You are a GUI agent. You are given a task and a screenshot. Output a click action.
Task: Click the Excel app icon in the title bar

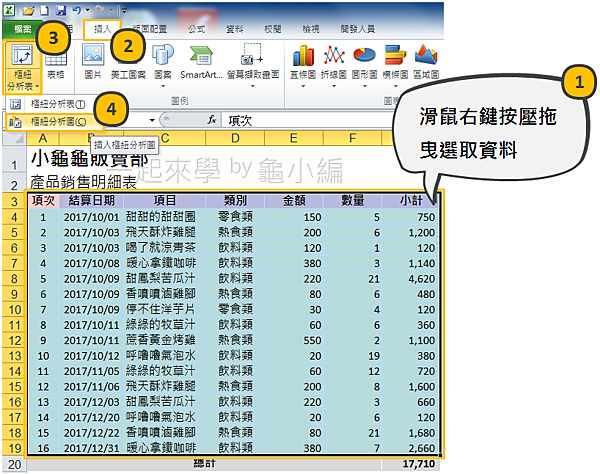coord(9,10)
